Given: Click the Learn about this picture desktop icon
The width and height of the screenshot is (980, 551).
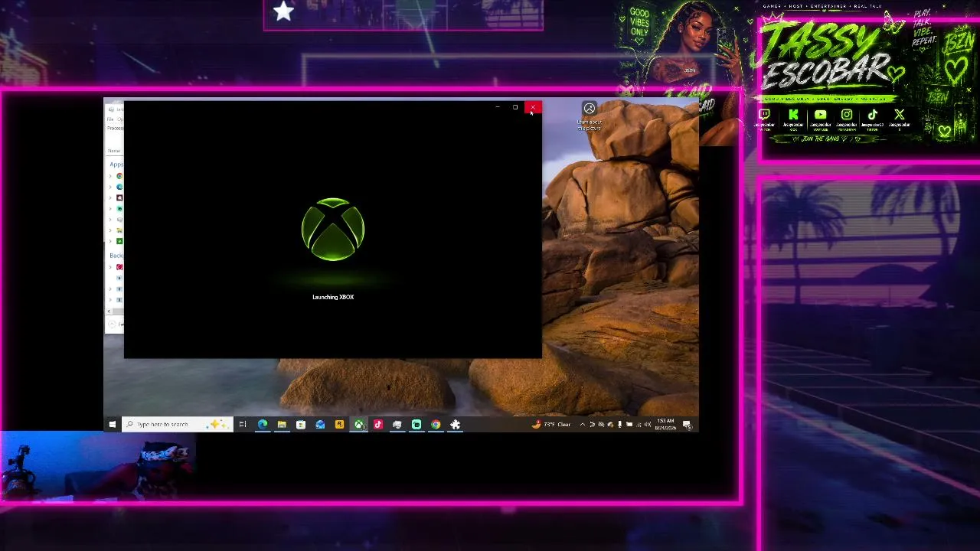Looking at the screenshot, I should tap(590, 116).
